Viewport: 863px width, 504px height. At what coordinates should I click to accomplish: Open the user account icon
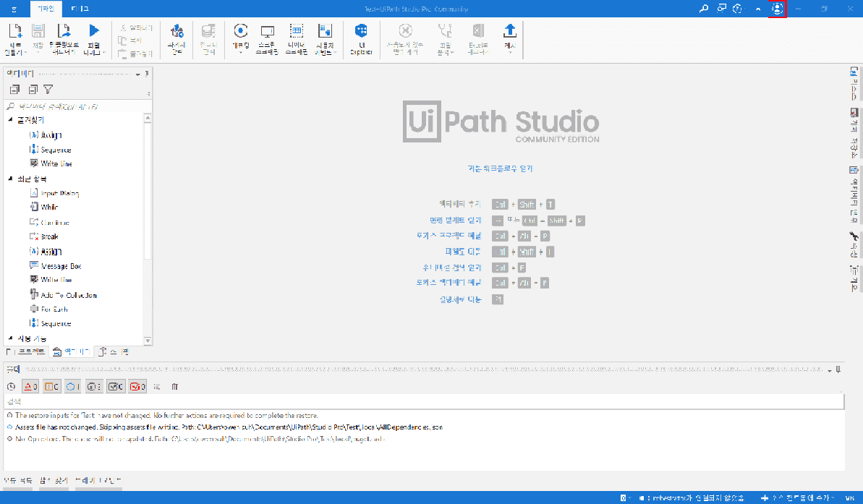(x=777, y=9)
